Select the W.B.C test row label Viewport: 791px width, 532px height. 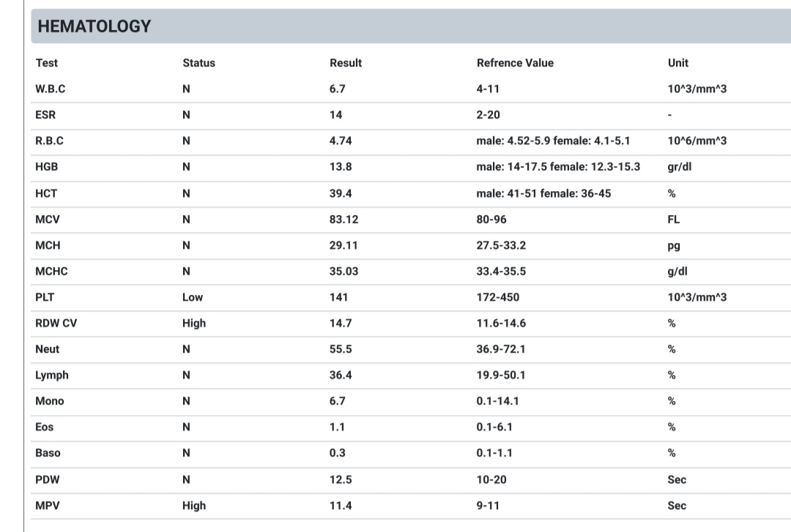point(51,89)
